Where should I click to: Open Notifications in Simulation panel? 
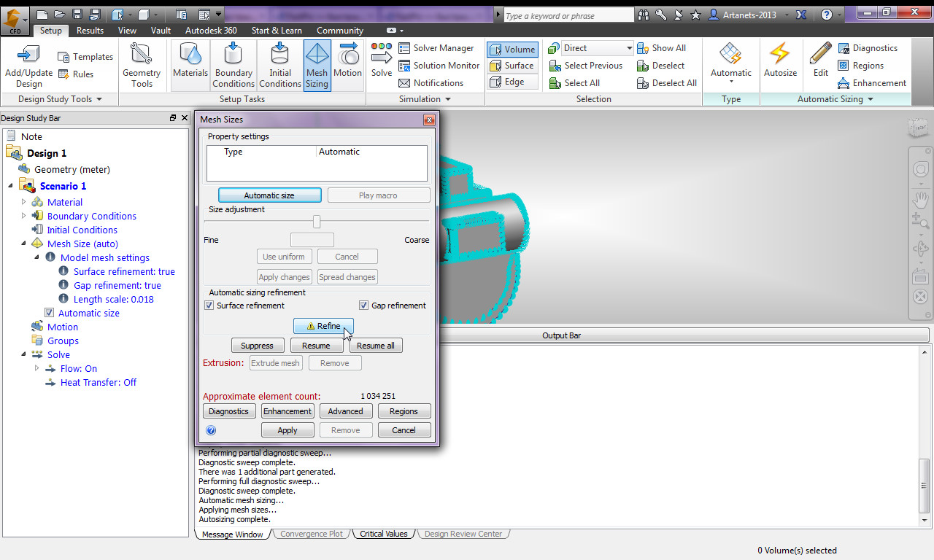click(431, 83)
